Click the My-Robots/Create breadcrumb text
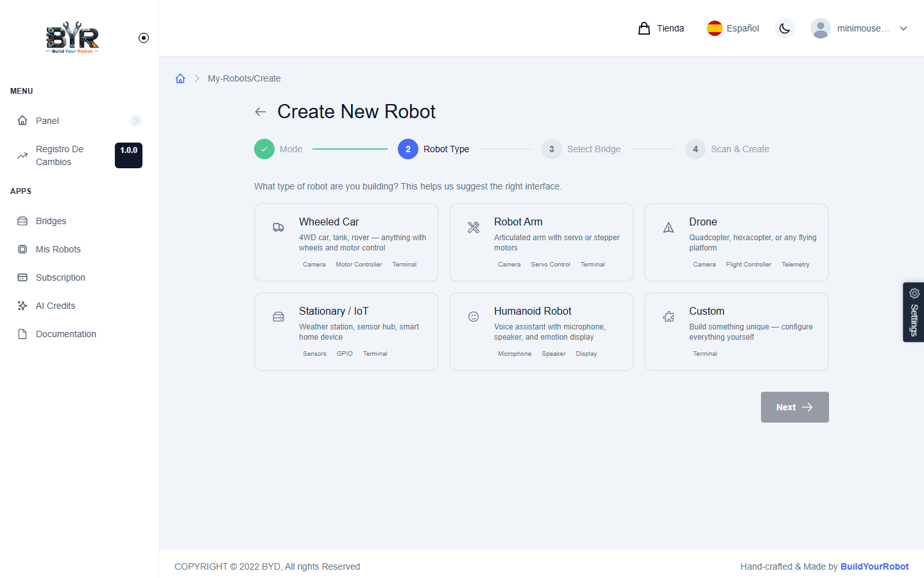 click(244, 78)
